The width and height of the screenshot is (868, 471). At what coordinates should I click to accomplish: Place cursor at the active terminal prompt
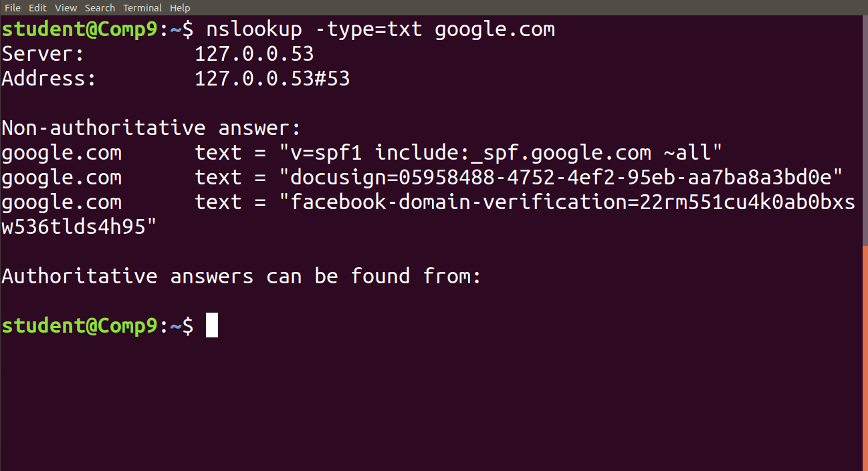click(x=212, y=325)
